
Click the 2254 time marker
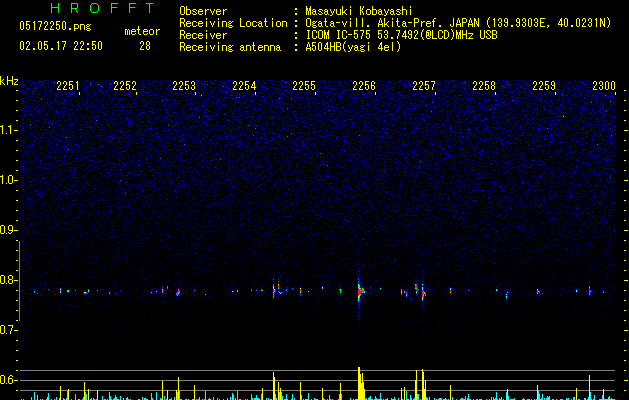[244, 86]
